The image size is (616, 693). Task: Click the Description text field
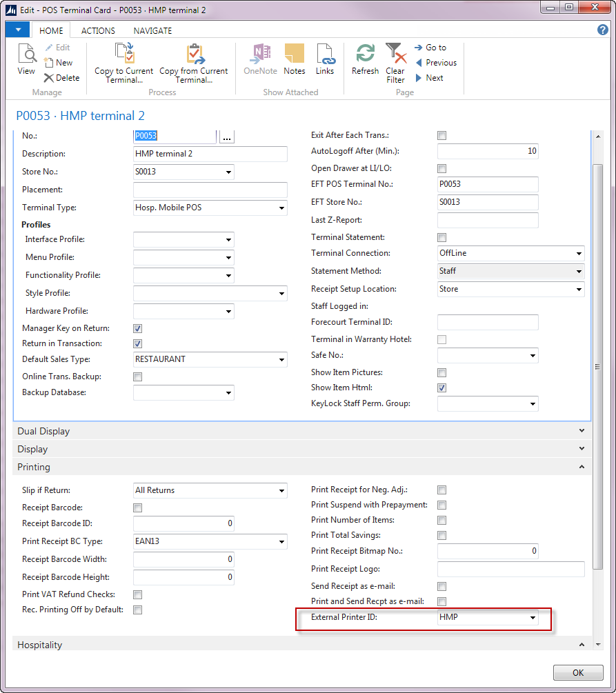pos(210,154)
